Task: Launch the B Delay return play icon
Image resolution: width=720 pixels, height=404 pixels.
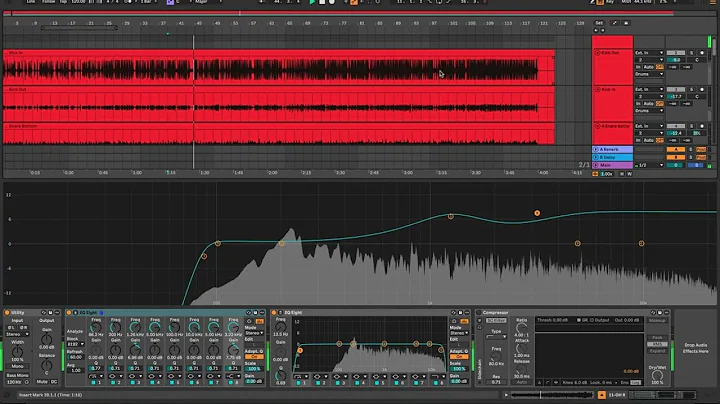Action: click(596, 157)
